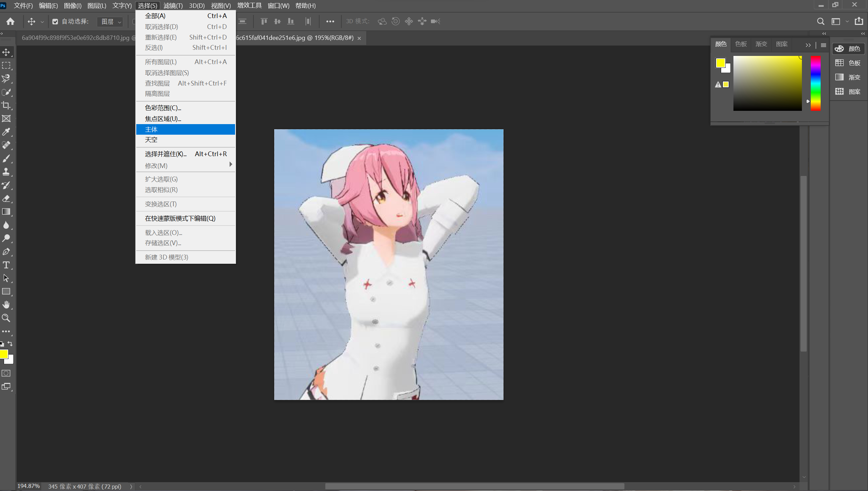Screen dimensions: 868x491
Task: Choose 焦点区域(U)... menu item
Action: click(186, 119)
